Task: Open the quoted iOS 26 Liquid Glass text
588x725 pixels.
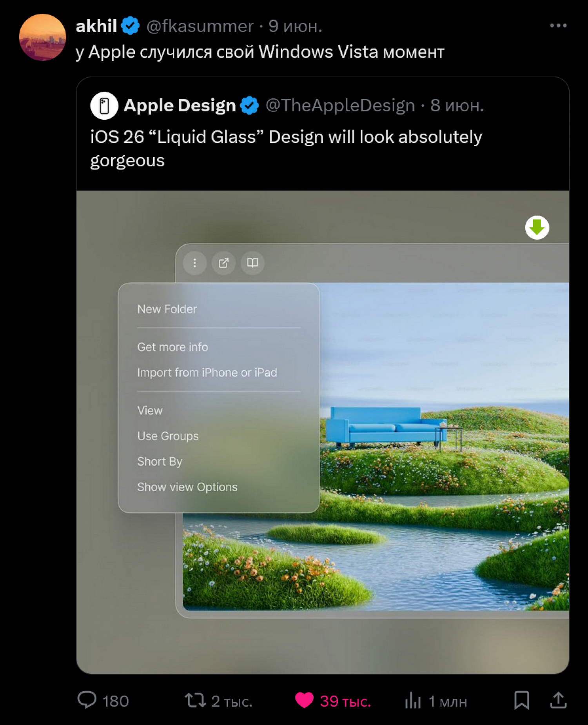Action: 286,149
